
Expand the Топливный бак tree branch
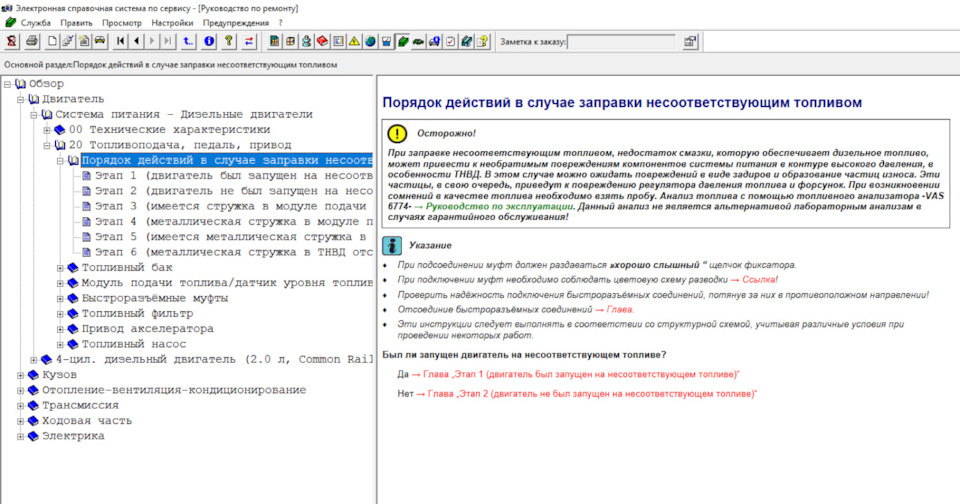(x=60, y=268)
